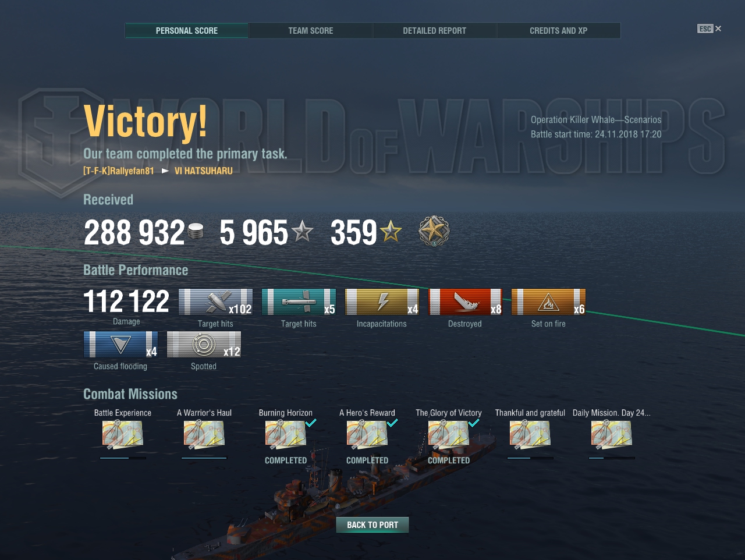Viewport: 745px width, 560px height.
Task: Open the Battle Experience mission icon
Action: click(x=123, y=434)
